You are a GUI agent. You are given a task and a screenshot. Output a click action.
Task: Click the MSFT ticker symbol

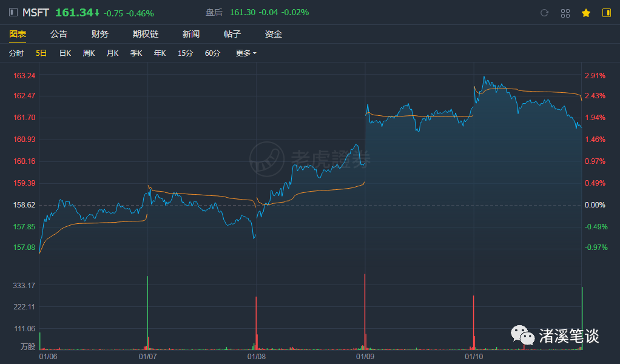36,13
